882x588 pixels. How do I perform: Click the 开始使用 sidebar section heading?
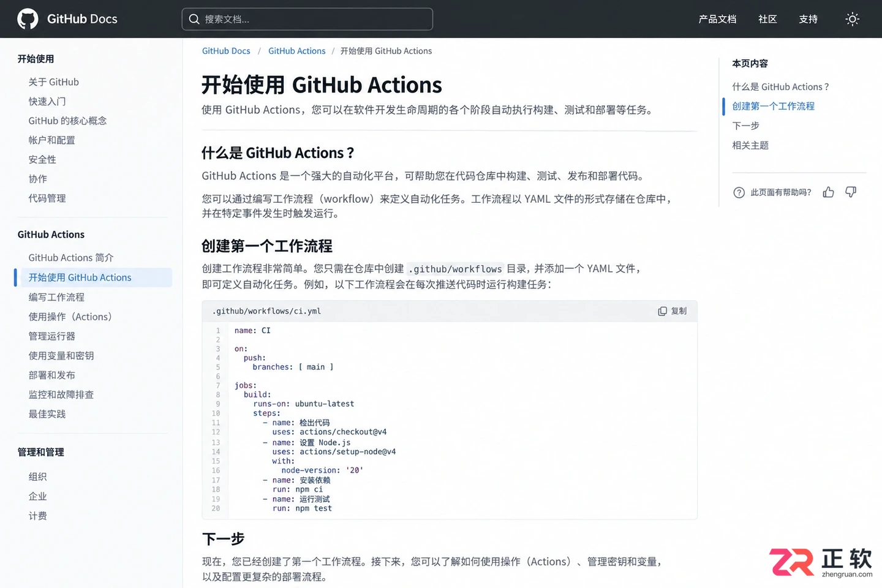coord(36,59)
